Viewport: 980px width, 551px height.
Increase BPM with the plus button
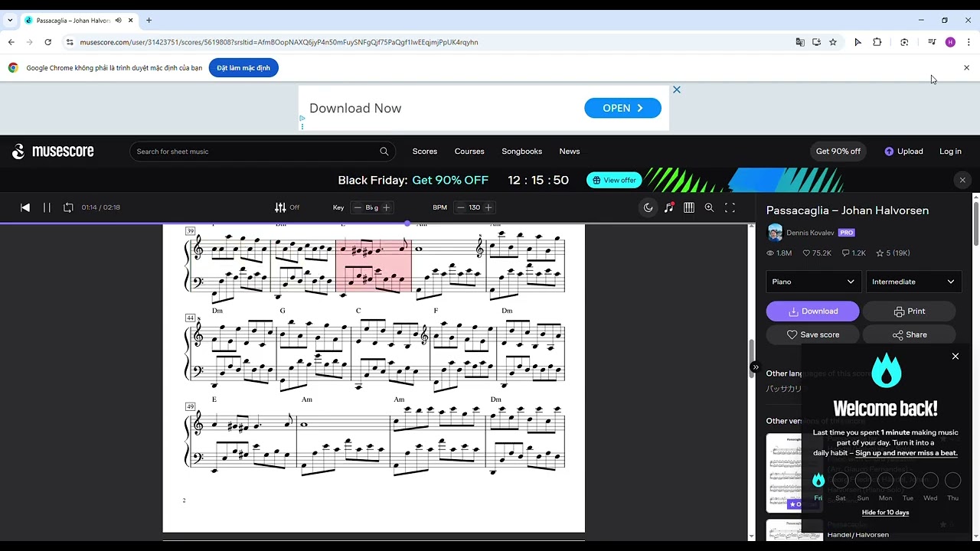coord(488,207)
